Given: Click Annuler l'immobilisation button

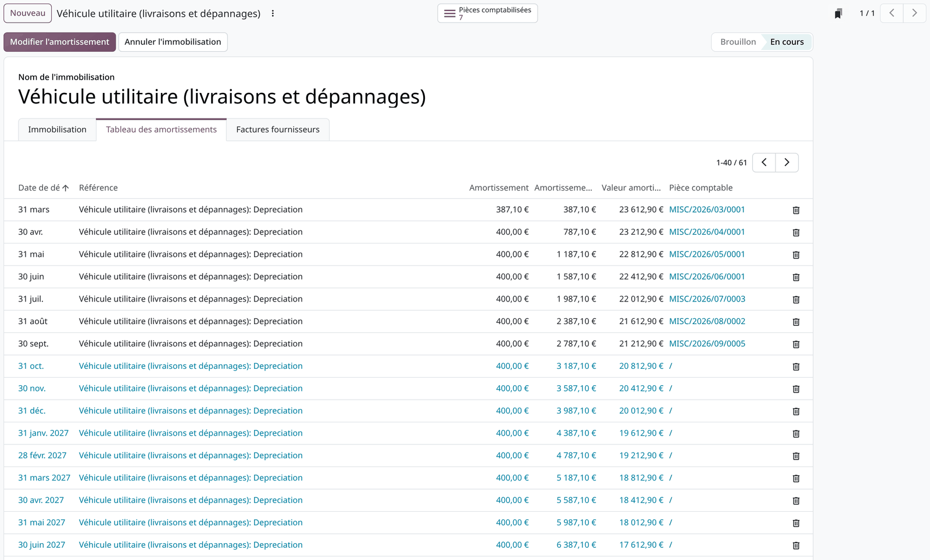Looking at the screenshot, I should tap(173, 42).
